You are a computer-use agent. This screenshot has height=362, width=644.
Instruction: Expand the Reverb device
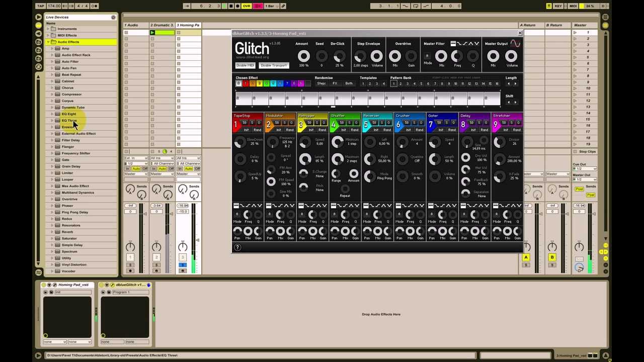[x=52, y=232]
